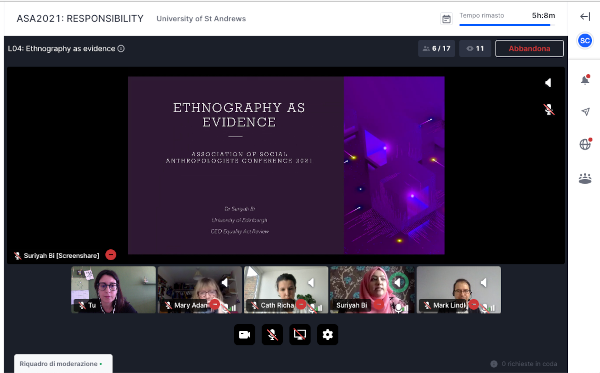
Task: Toggle the camera button in bottom controls
Action: [245, 335]
